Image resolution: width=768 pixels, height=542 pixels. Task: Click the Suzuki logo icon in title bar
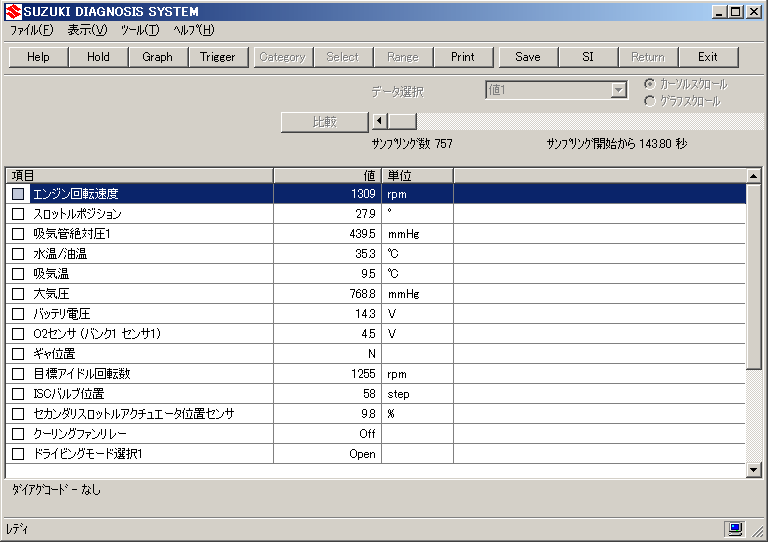pyautogui.click(x=13, y=11)
